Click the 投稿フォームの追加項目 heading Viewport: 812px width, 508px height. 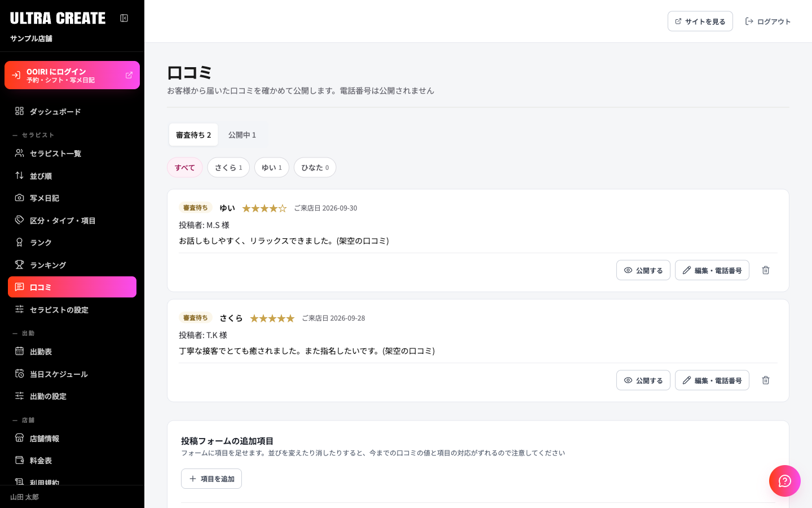pyautogui.click(x=227, y=441)
